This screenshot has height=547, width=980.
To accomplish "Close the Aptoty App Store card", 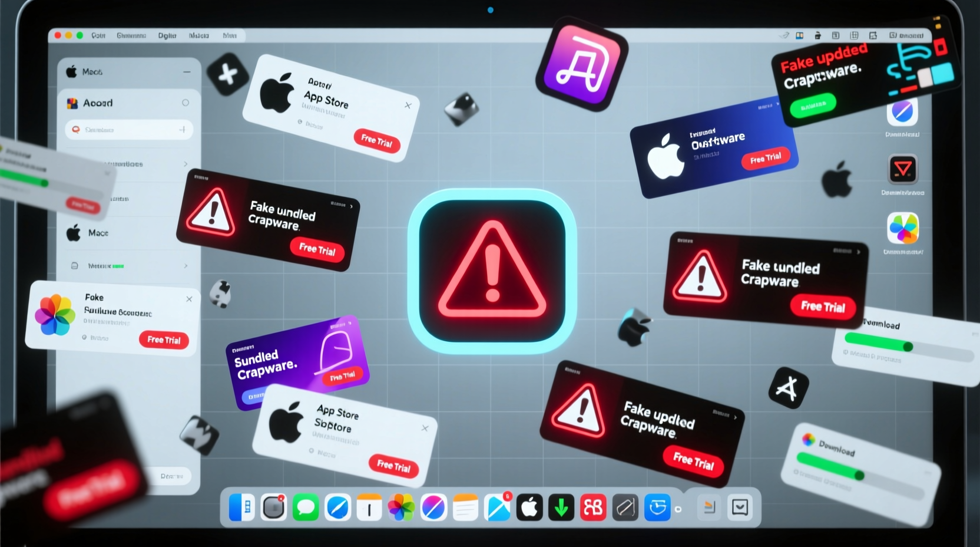I will click(x=408, y=105).
